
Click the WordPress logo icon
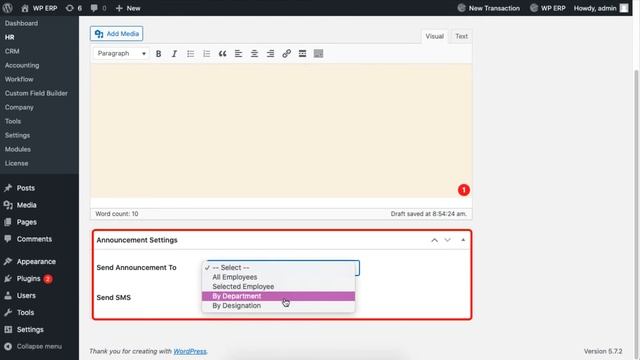point(7,8)
